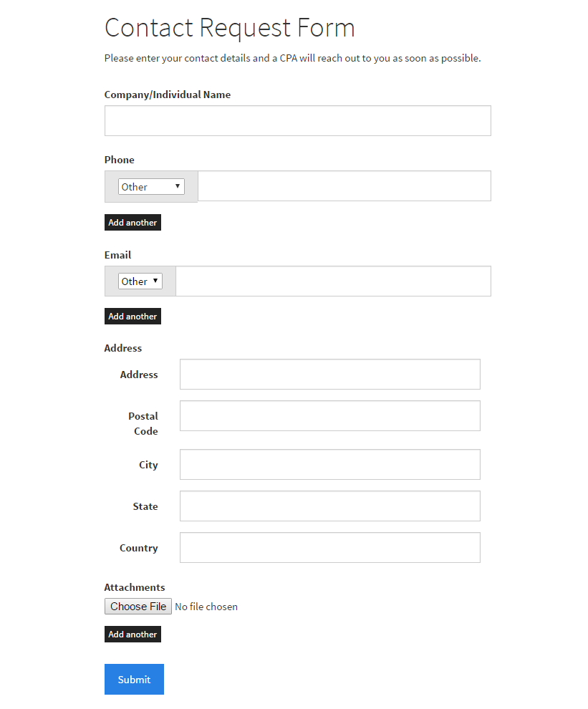Click the Contact Request Form heading
The width and height of the screenshot is (588, 709).
[x=230, y=28]
